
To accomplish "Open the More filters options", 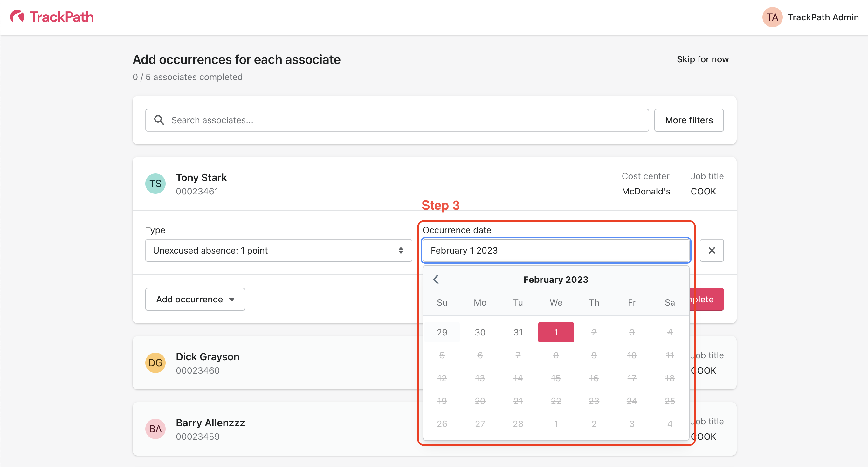I will (x=688, y=120).
